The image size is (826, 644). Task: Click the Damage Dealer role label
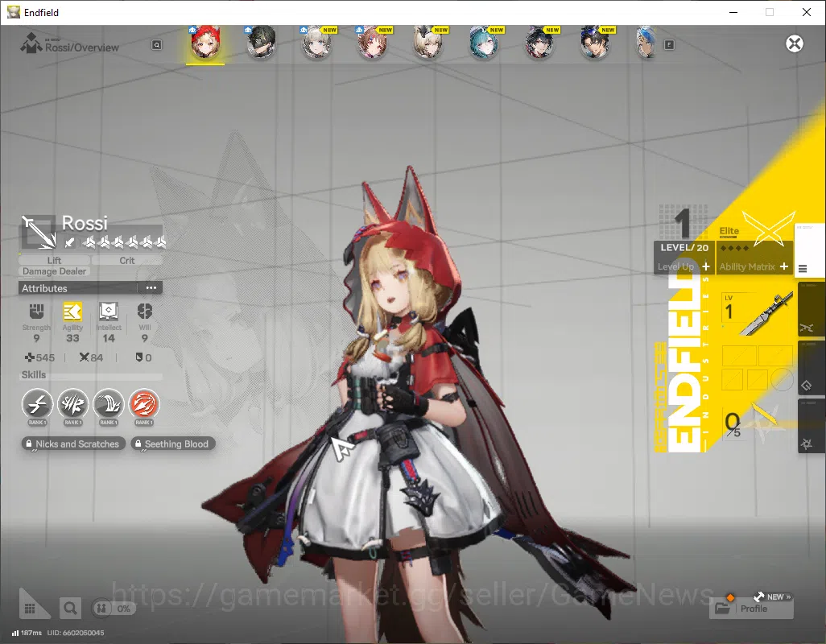point(54,271)
